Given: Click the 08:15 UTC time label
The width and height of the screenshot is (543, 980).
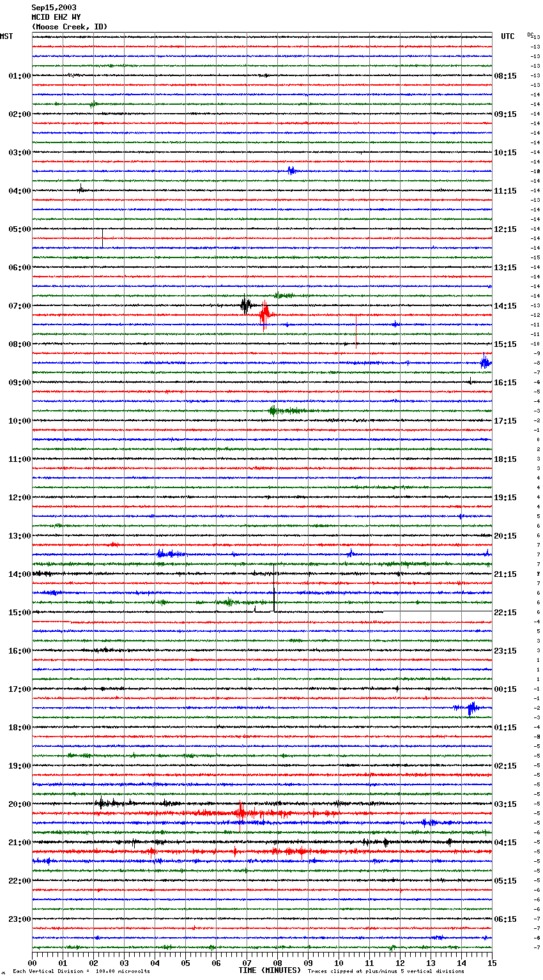Looking at the screenshot, I should pyautogui.click(x=505, y=76).
